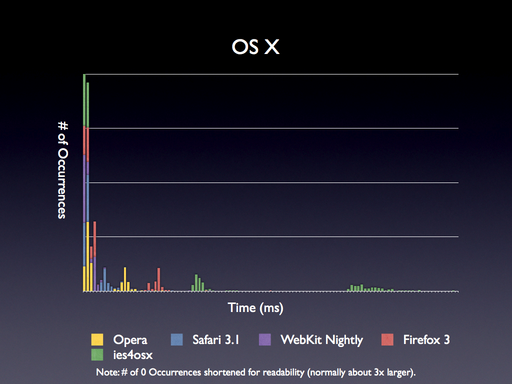This screenshot has width=512, height=384.
Task: Click the OS X chart title
Action: [255, 47]
